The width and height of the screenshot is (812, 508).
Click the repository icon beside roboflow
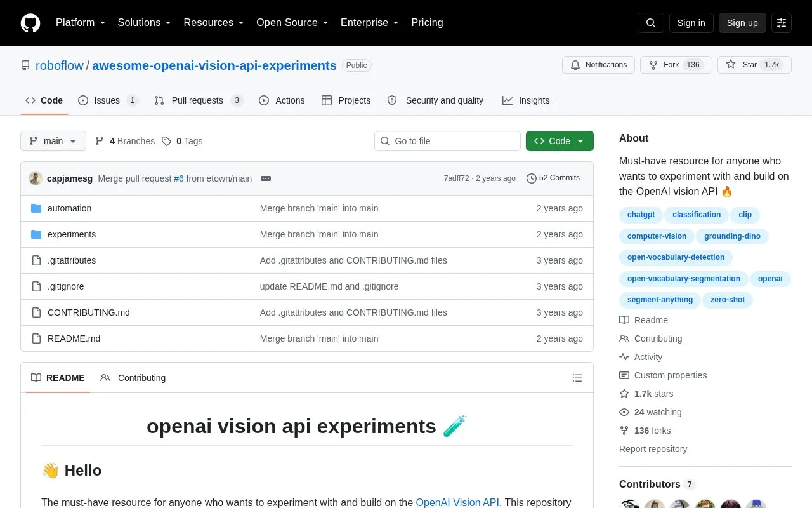tap(25, 65)
